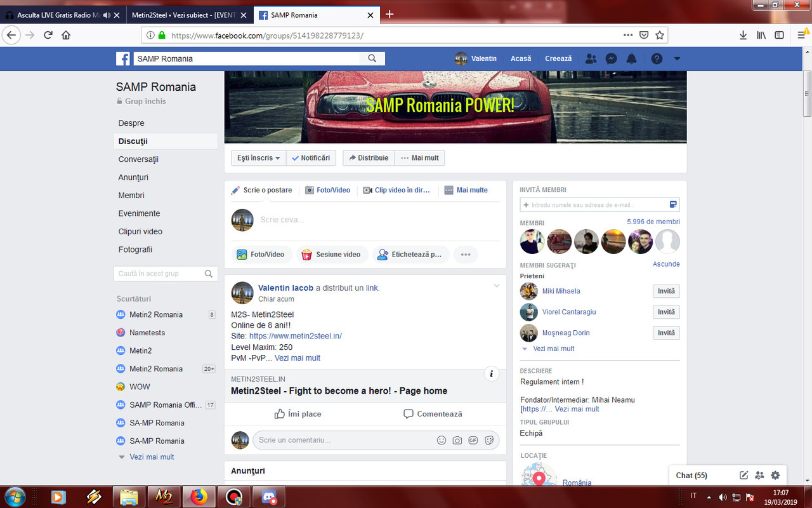Open the account menu arrow in top bar
This screenshot has width=812, height=508.
pyautogui.click(x=676, y=58)
